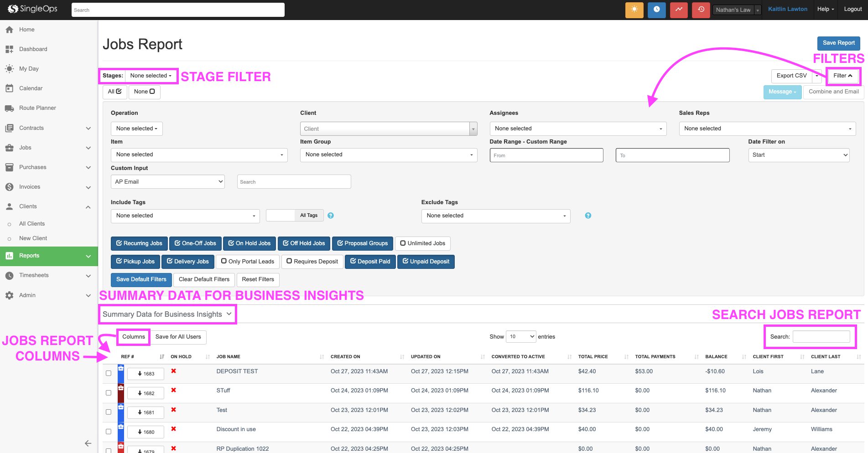Click the blue help icon beside All Tags
Screen dimensions: 868x453
(x=331, y=216)
